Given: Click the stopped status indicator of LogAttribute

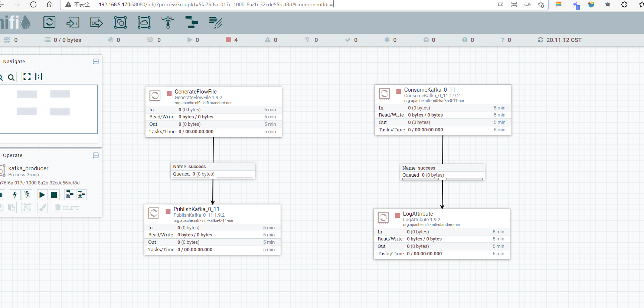Looking at the screenshot, I should [398, 215].
